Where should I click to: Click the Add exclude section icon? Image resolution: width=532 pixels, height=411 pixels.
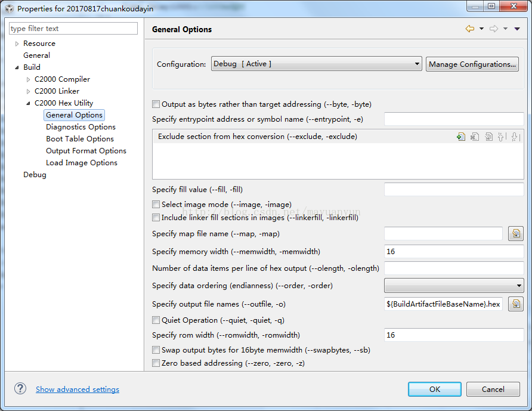coord(461,137)
